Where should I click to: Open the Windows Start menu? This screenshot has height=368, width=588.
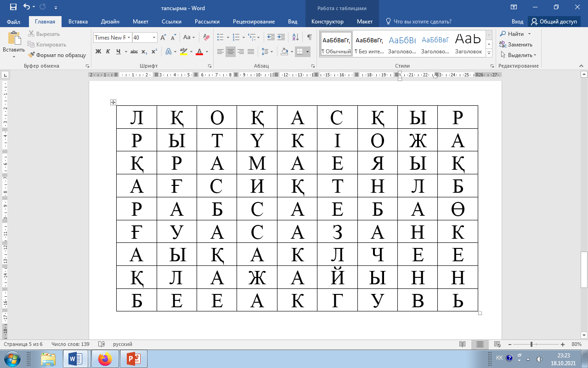(x=11, y=358)
